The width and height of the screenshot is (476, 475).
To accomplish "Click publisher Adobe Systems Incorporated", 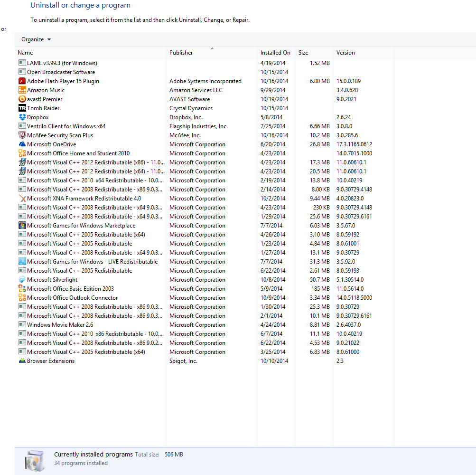I will (205, 81).
